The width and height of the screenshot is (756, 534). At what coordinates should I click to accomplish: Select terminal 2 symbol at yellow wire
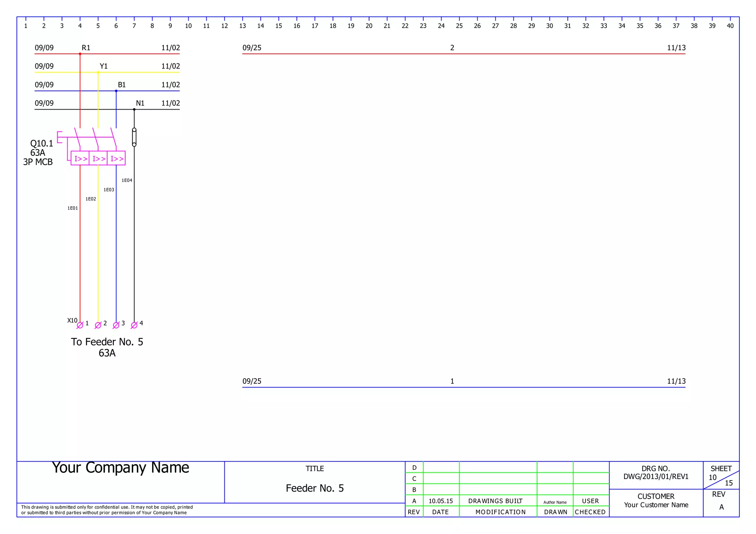tap(98, 325)
